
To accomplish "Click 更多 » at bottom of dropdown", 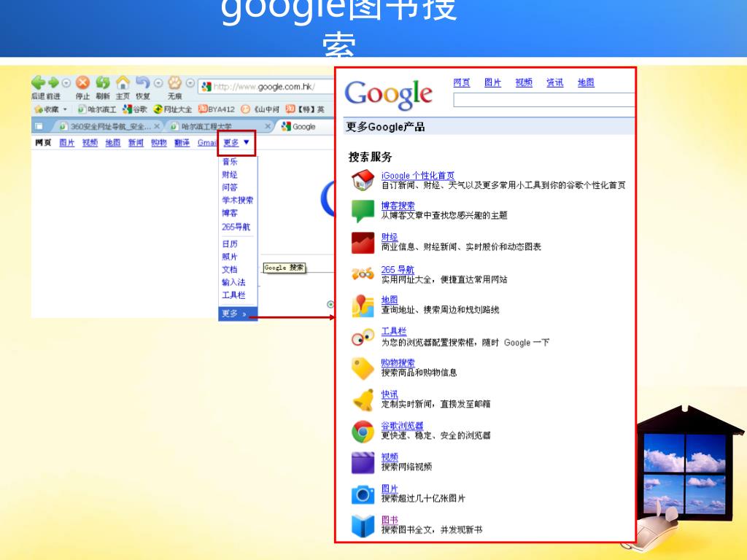I will click(238, 314).
